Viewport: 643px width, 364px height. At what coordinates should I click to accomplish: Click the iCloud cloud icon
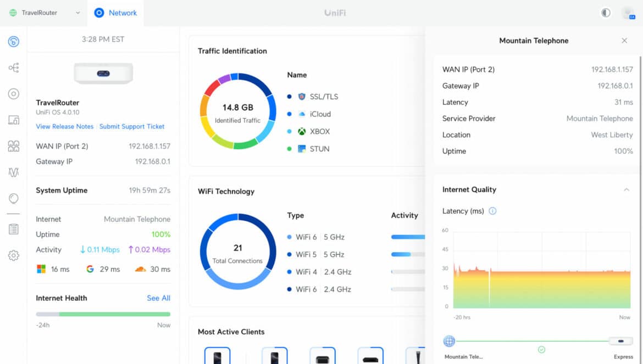click(x=302, y=114)
